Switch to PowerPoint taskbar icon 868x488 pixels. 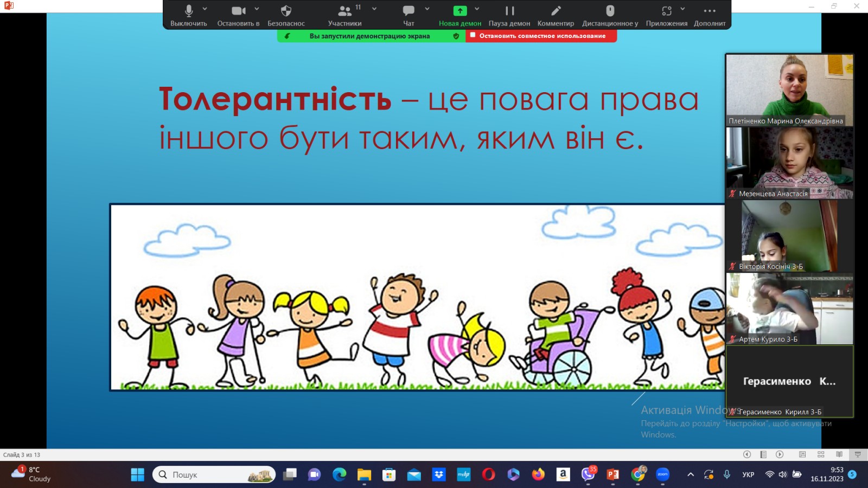coord(613,475)
